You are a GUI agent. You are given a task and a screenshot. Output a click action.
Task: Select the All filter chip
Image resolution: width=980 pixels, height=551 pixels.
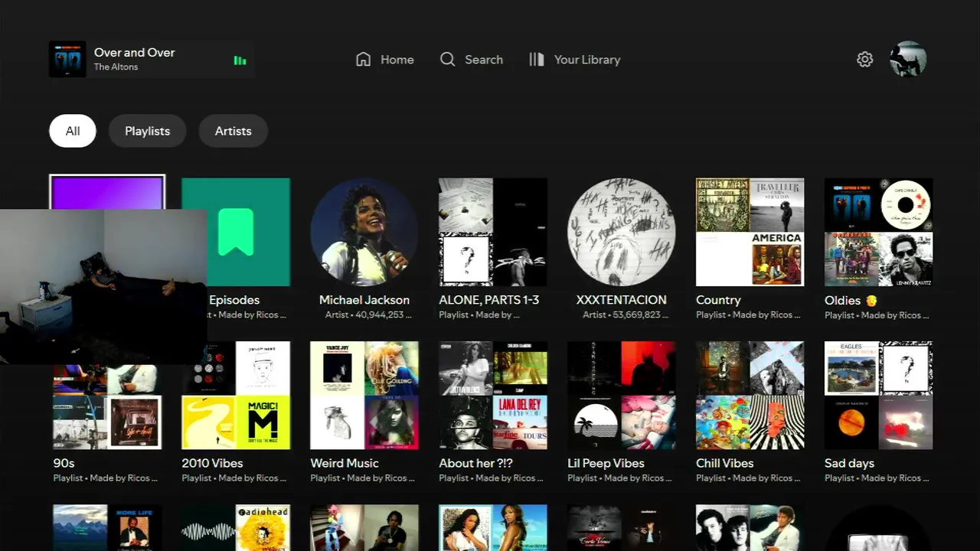click(x=73, y=131)
